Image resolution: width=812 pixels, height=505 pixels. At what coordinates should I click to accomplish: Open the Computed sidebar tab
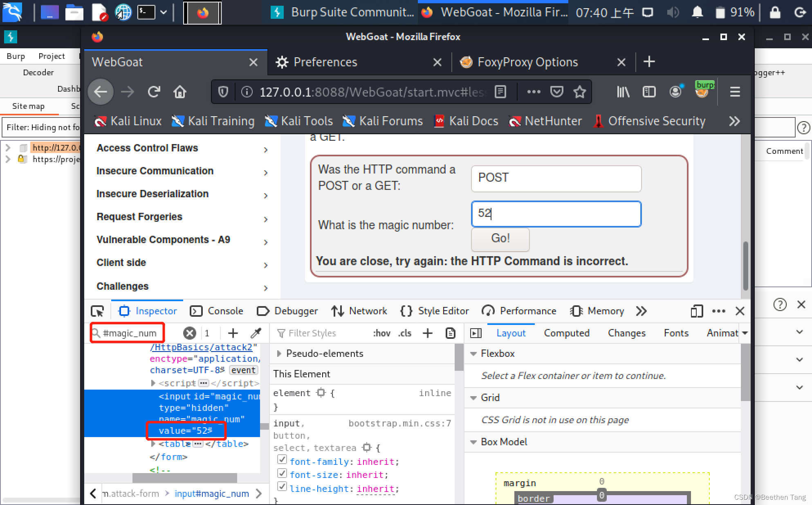pos(567,333)
